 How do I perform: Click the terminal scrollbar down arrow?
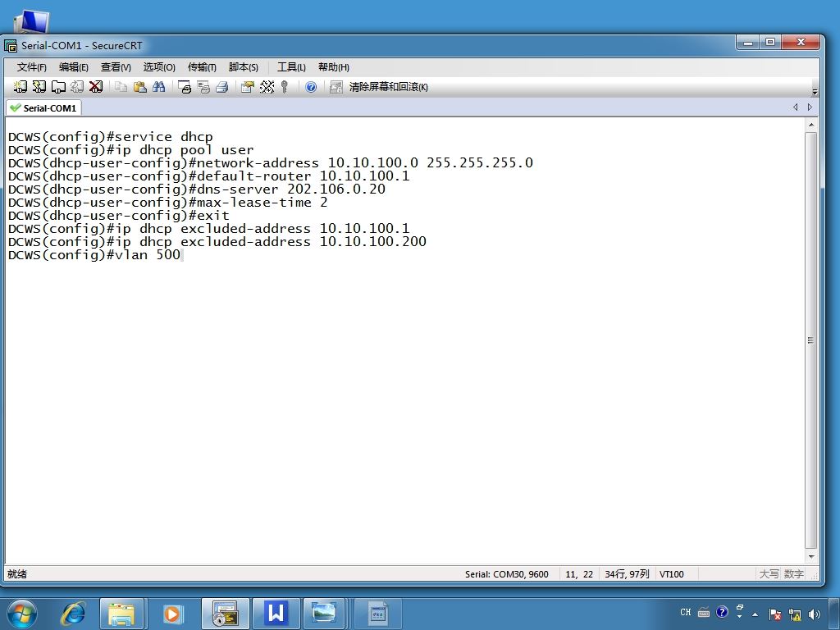pyautogui.click(x=811, y=557)
